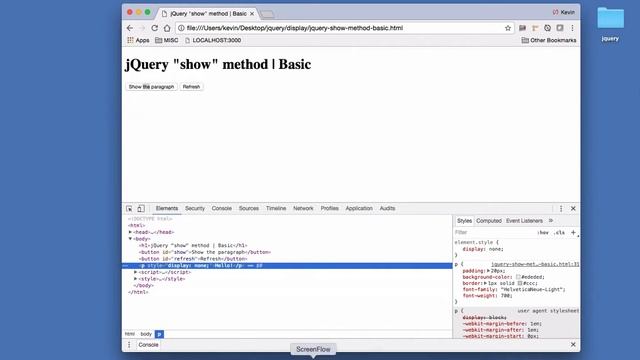Open the #ccc border color swatch

pos(520,283)
